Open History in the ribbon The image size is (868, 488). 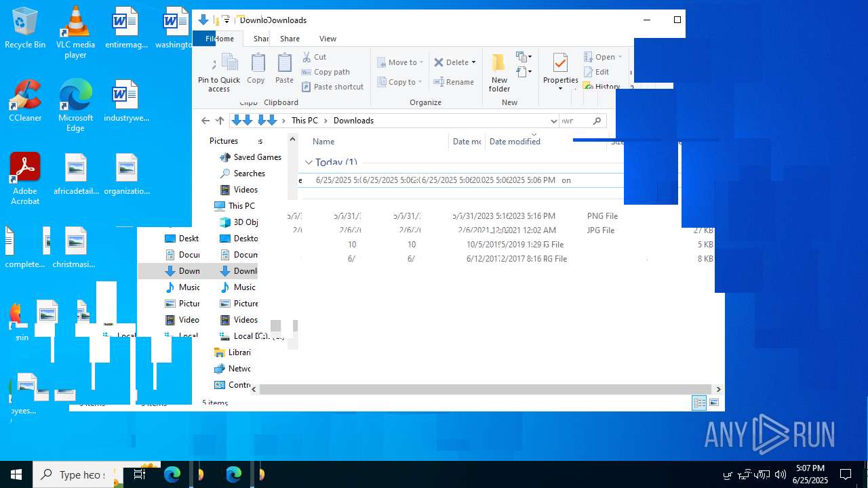tap(601, 86)
